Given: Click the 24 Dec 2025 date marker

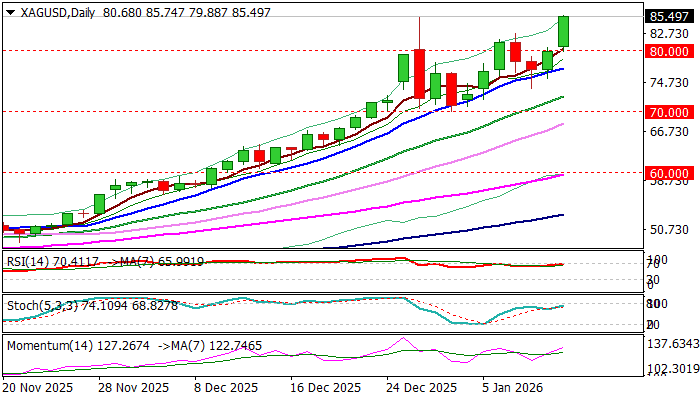Looking at the screenshot, I should [422, 387].
